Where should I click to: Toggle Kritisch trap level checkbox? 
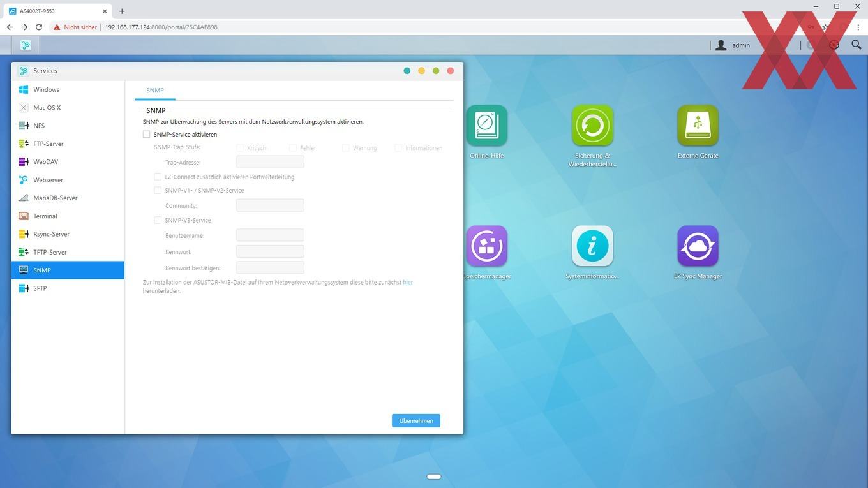pos(240,148)
